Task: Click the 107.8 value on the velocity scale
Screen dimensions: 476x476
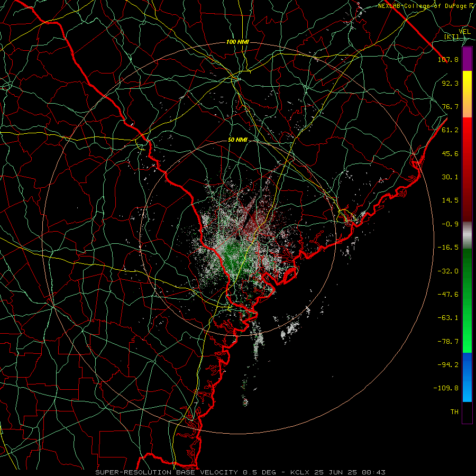Action: point(448,59)
